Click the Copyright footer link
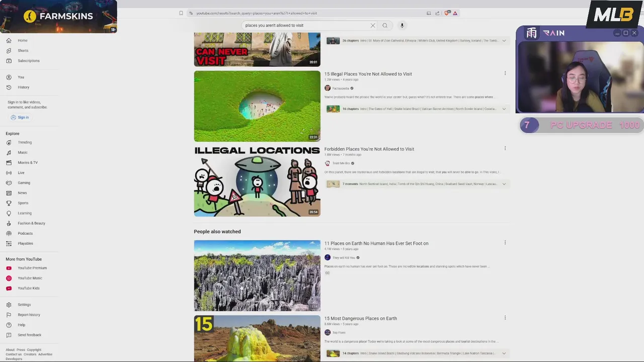This screenshot has width=644, height=362. point(34,350)
